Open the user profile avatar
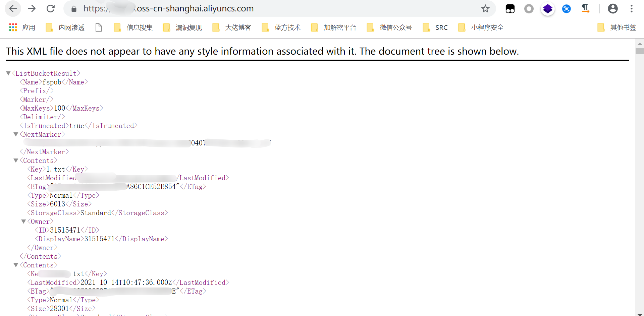 click(x=613, y=9)
